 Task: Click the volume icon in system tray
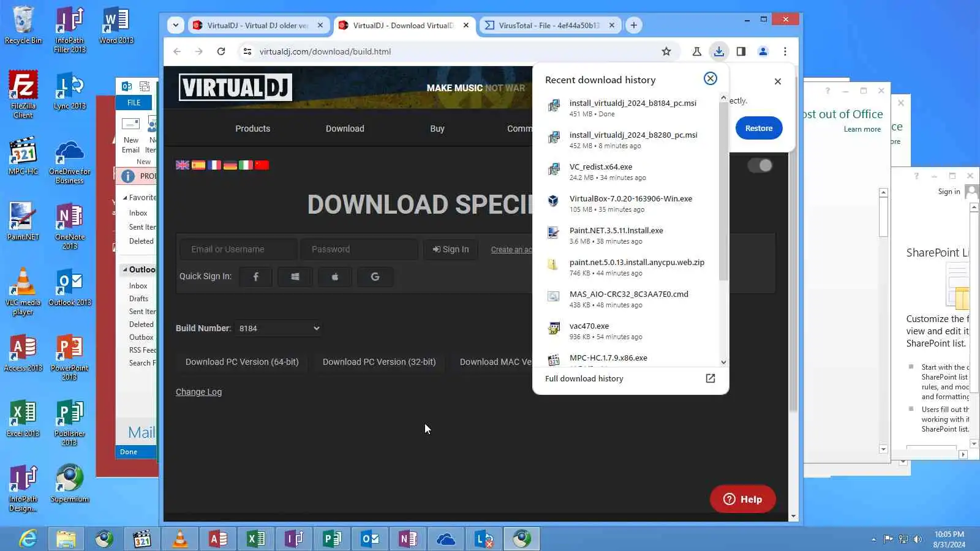coord(918,539)
